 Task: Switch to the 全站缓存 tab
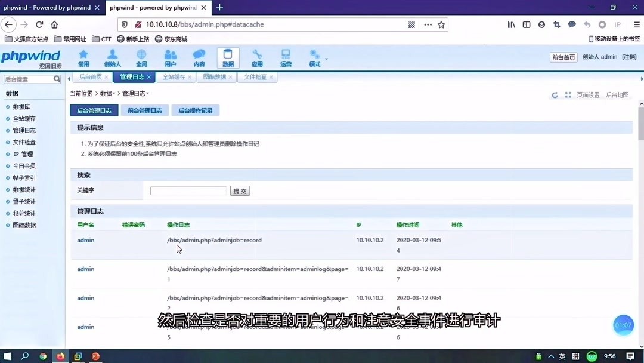pos(174,76)
